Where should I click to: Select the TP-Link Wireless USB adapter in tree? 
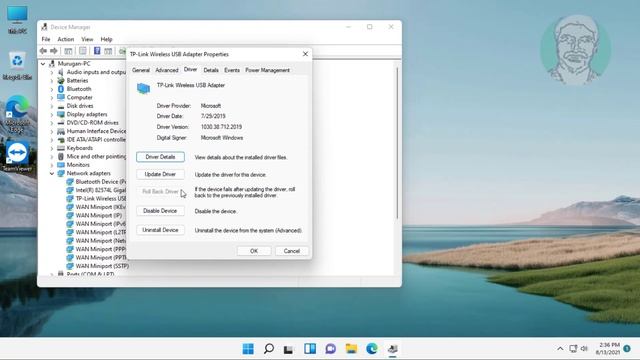[x=101, y=198]
